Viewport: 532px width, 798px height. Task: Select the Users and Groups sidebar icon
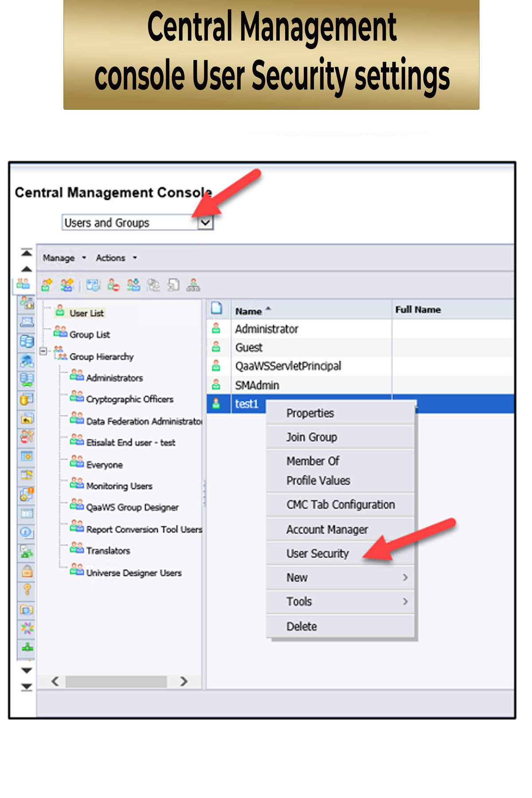point(23,284)
